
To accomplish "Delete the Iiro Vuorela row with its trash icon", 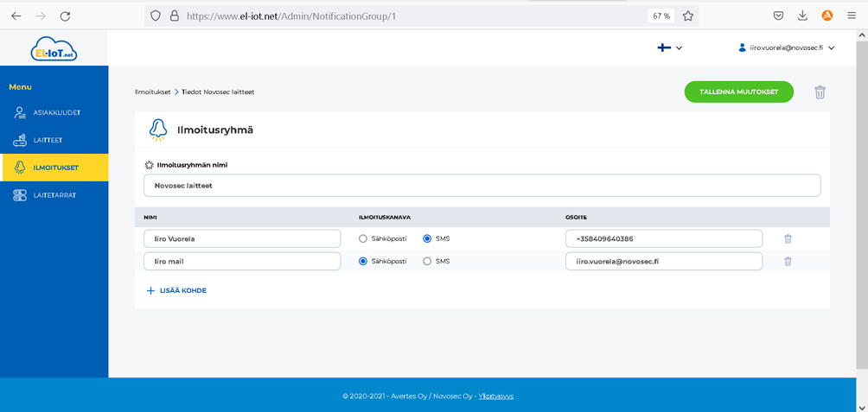I will pos(788,239).
